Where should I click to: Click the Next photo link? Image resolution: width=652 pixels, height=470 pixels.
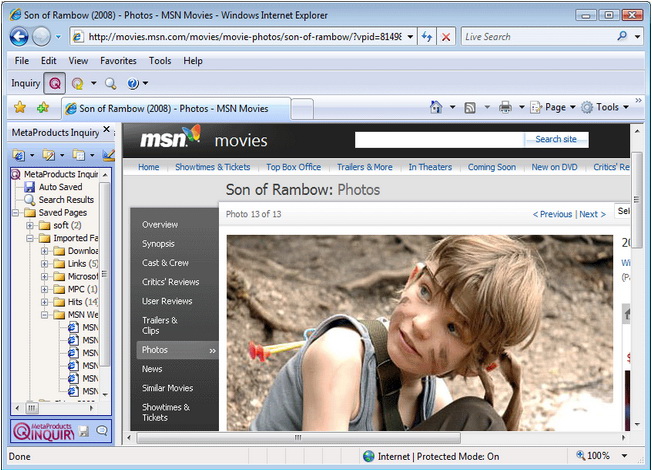(x=592, y=214)
